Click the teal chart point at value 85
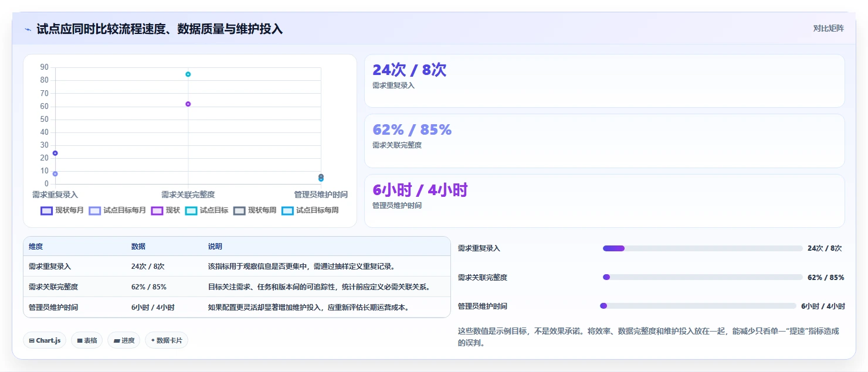Image resolution: width=868 pixels, height=372 pixels. (188, 74)
